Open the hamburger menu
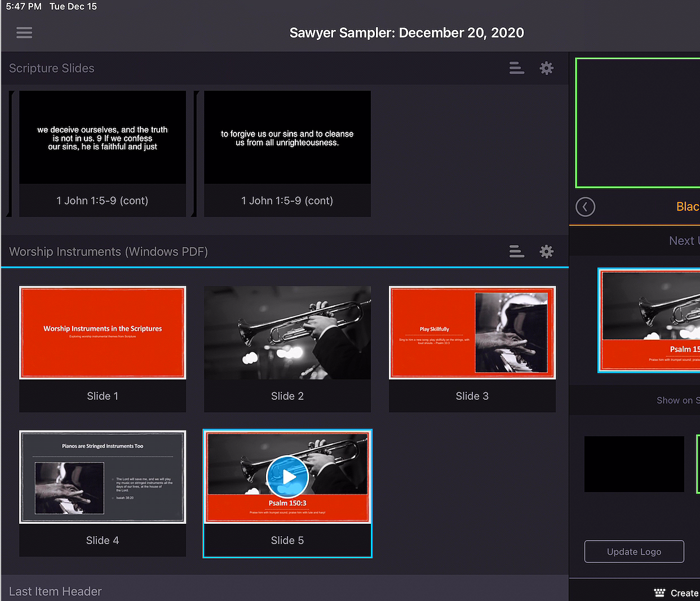Viewport: 700px width, 601px height. point(24,33)
